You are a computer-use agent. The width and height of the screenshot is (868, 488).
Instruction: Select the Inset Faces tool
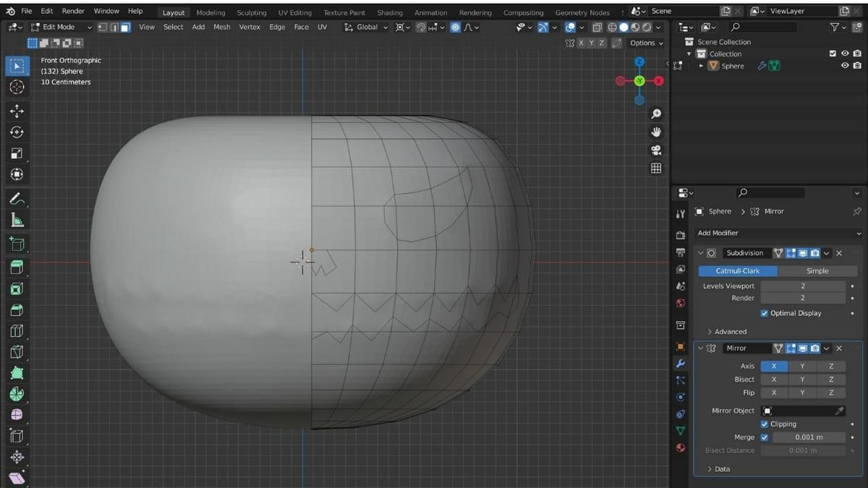(17, 288)
